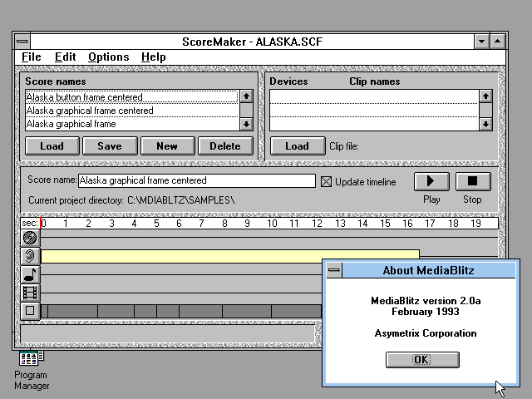Click the red timeline position marker
The image size is (532, 399).
(x=41, y=224)
